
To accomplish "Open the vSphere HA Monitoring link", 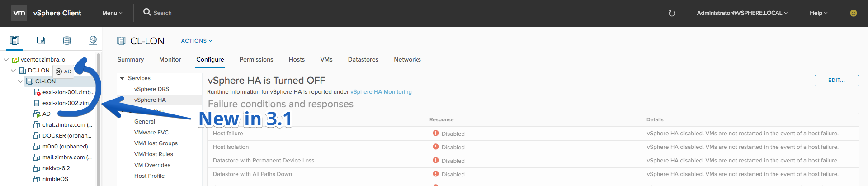I will [381, 92].
